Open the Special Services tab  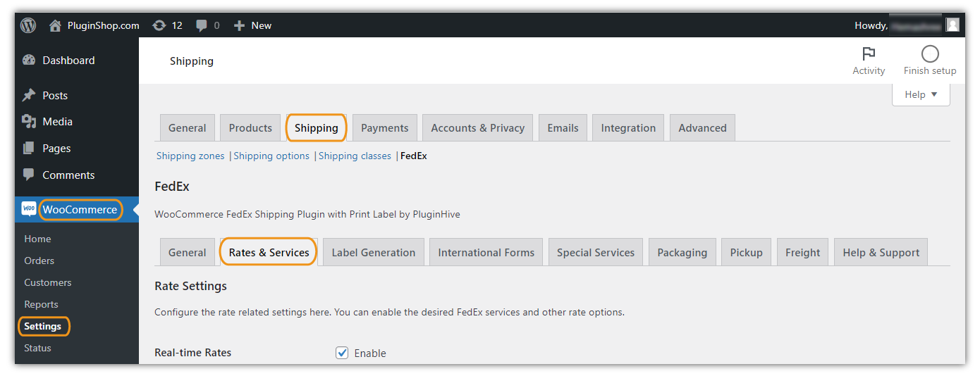pos(596,252)
